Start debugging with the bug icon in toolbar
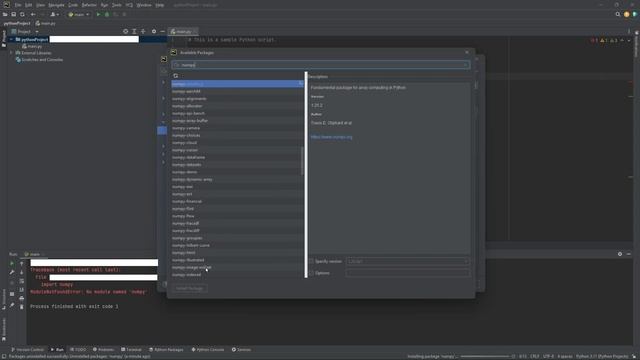 click(x=107, y=14)
